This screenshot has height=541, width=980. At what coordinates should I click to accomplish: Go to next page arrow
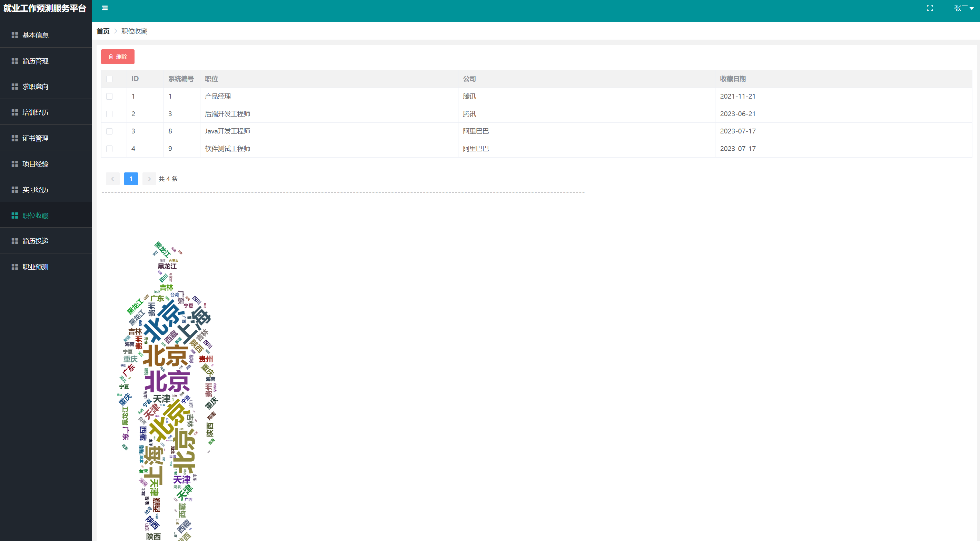[149, 179]
